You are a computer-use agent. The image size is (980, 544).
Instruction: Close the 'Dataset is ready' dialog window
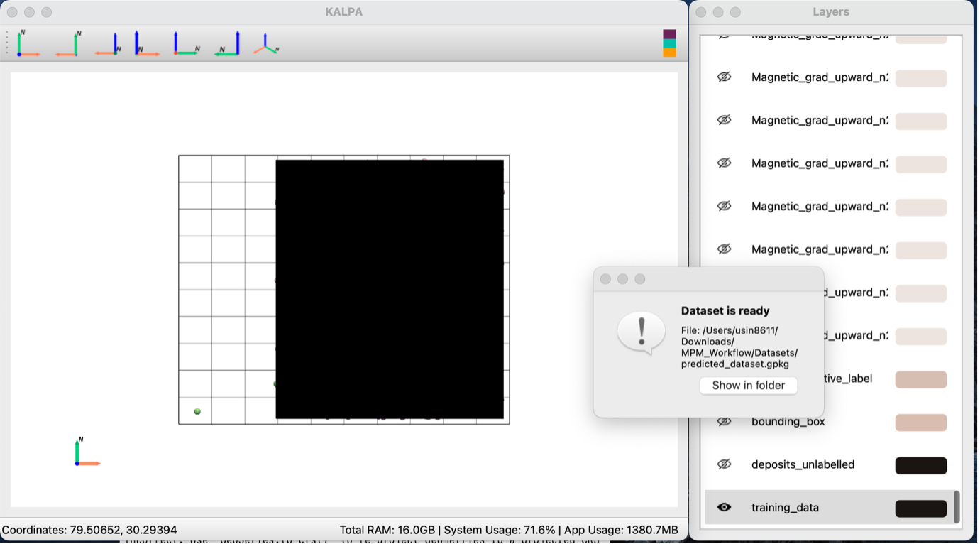(605, 279)
